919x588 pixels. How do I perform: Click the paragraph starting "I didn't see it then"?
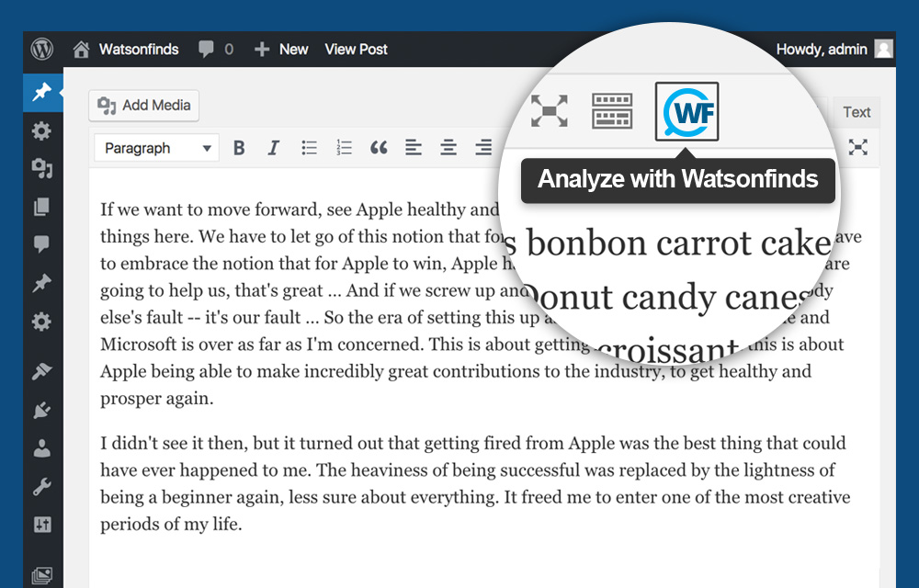[475, 483]
